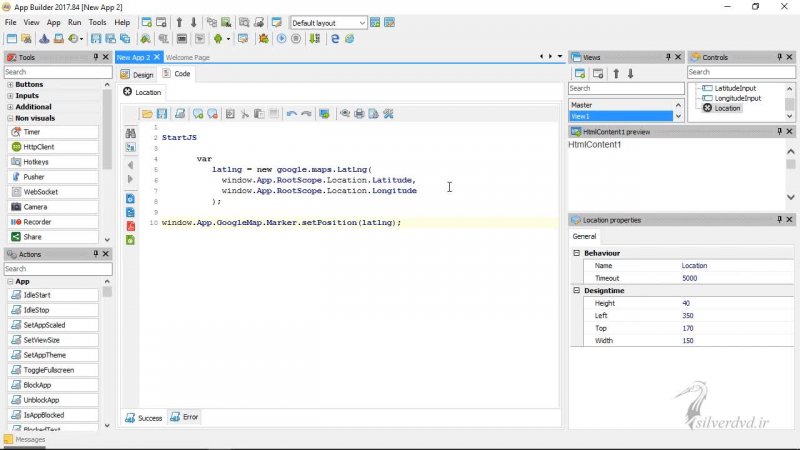Toggle the pin on the Actions panel

click(x=96, y=255)
